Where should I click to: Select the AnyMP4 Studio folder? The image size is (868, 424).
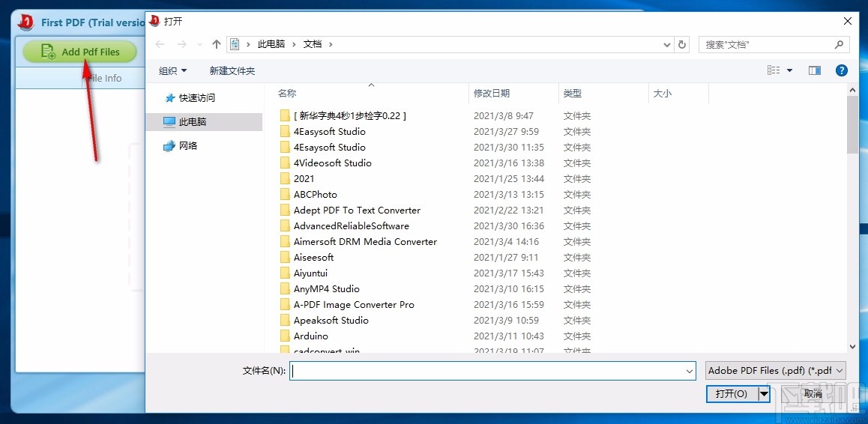click(327, 289)
